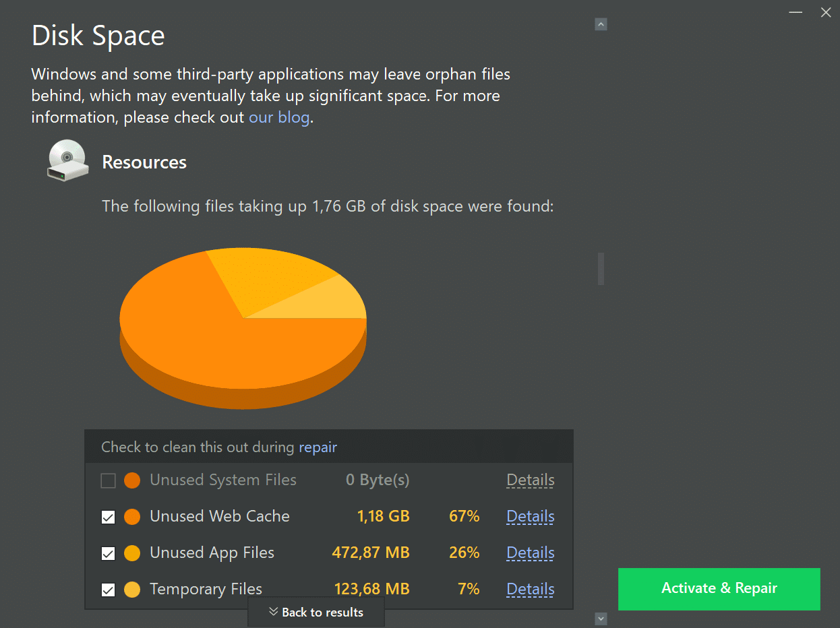Uncheck the Unused Web Cache checkbox
The height and width of the screenshot is (628, 840).
[108, 517]
